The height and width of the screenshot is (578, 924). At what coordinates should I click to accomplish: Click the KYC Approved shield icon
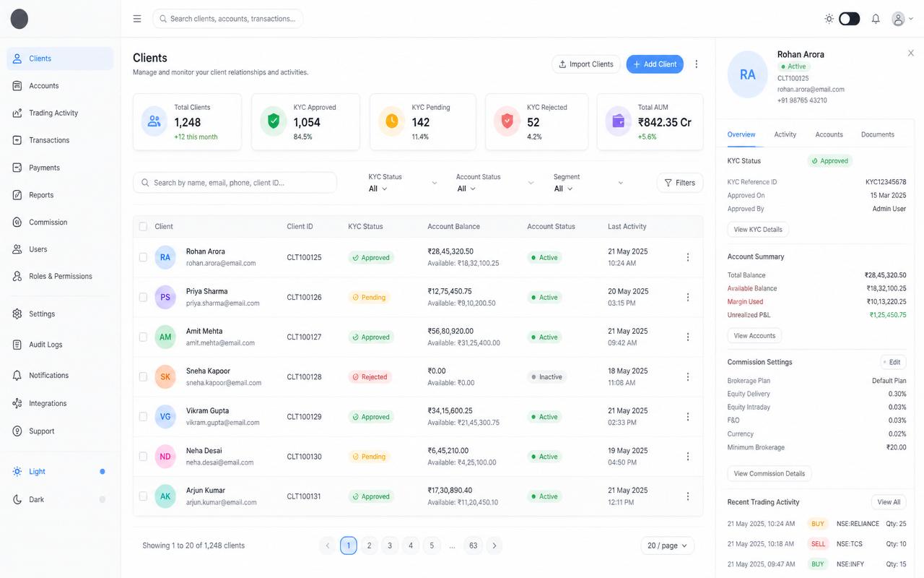click(x=274, y=121)
